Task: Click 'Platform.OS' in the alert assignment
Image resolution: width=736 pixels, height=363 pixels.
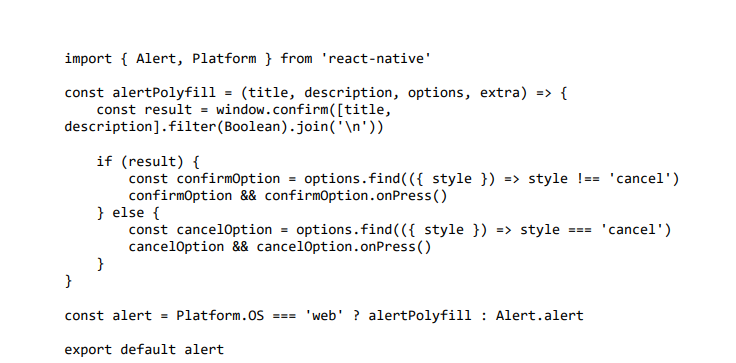Action: tap(220, 316)
